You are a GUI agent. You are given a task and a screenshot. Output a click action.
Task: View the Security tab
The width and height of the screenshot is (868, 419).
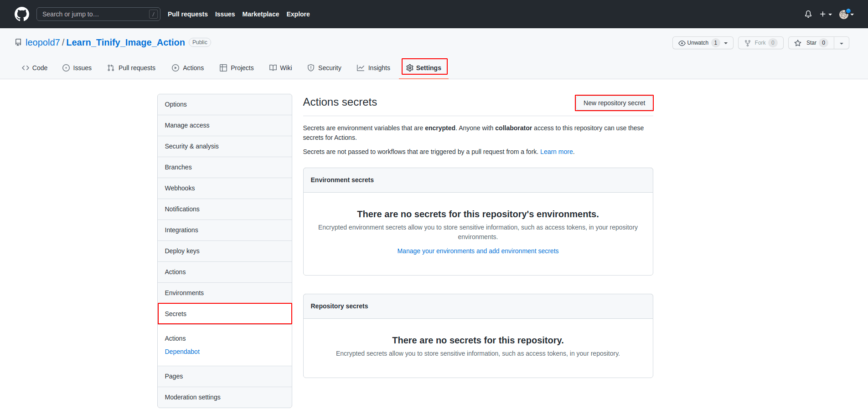coord(324,68)
